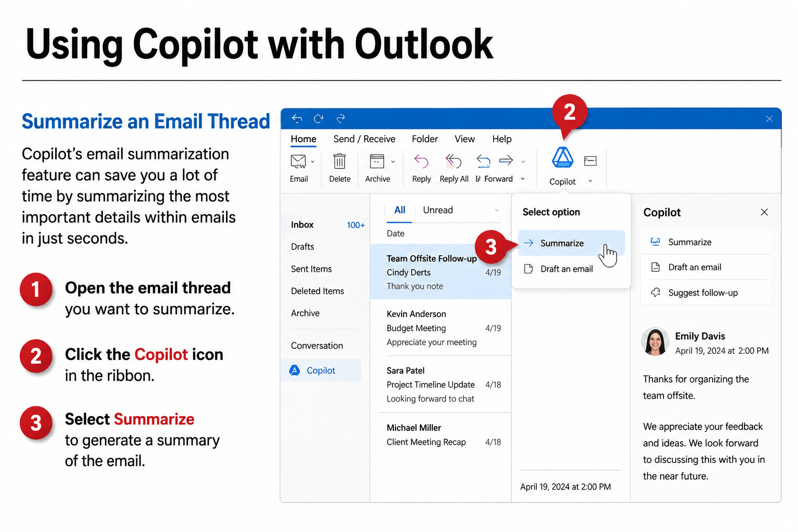The height and width of the screenshot is (532, 798).
Task: Click the Archive box icon
Action: coord(377,161)
